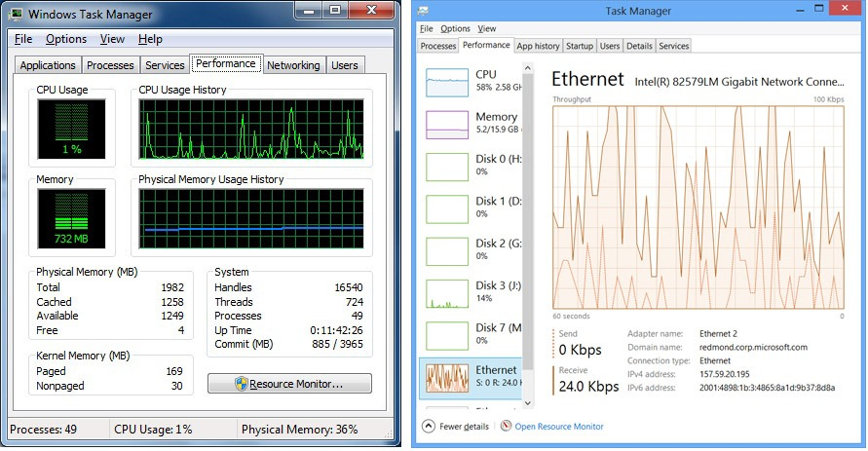868x451 pixels.
Task: Click the Resource Monitor button
Action: click(289, 384)
